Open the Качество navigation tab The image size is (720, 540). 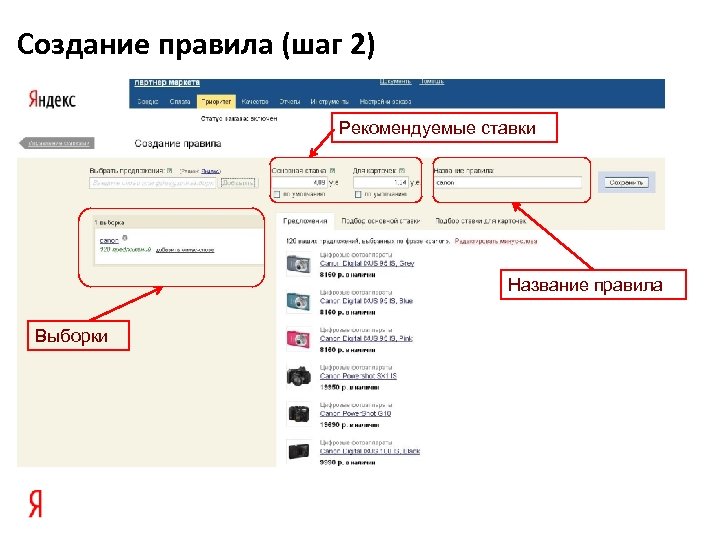pyautogui.click(x=255, y=101)
